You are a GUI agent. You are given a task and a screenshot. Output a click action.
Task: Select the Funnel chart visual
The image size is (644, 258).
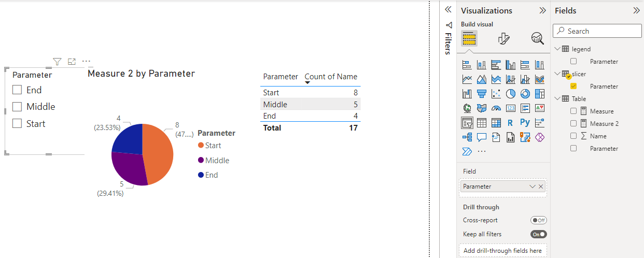pos(481,94)
